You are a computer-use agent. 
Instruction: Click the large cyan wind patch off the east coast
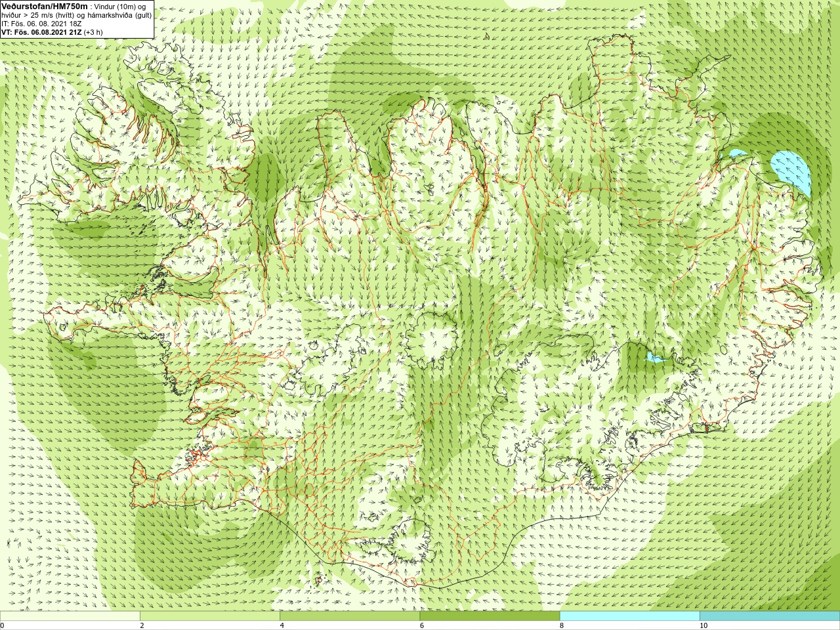(x=791, y=172)
